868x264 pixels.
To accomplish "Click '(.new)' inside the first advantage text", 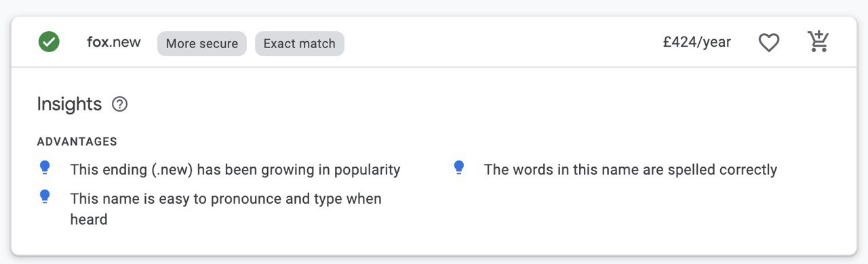I will (x=172, y=169).
